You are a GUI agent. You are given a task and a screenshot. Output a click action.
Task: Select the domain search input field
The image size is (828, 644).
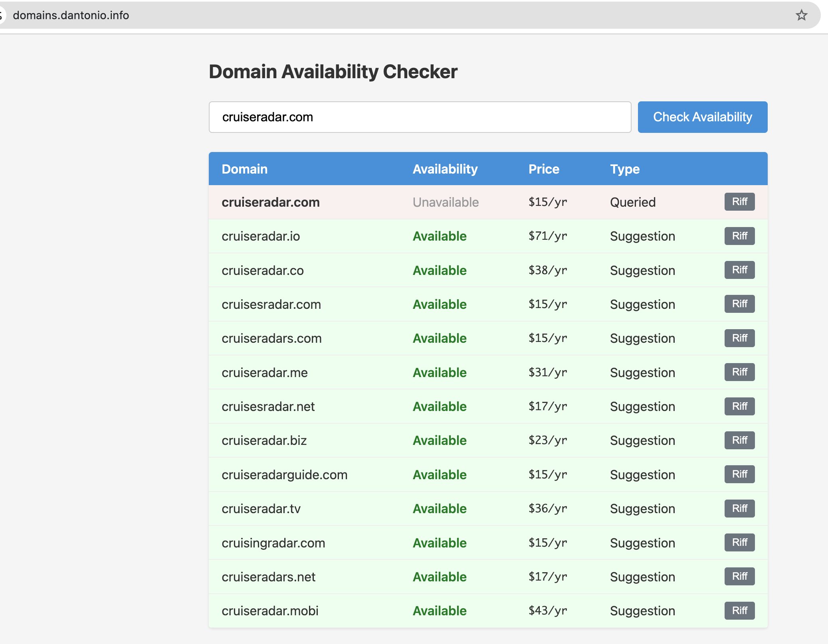(420, 117)
